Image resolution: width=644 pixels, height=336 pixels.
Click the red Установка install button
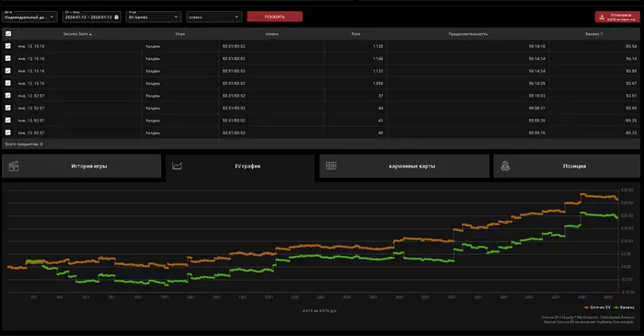click(617, 17)
